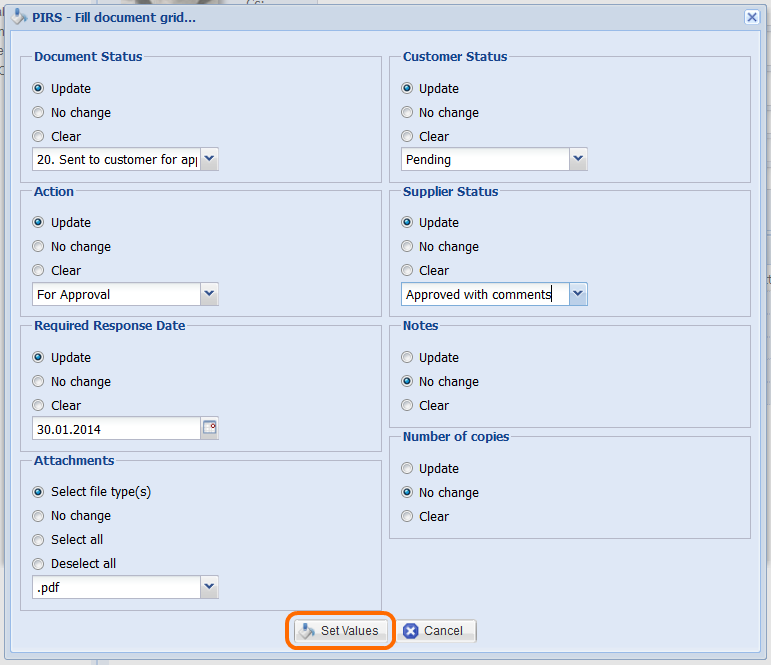Choose Select all for Attachments

[x=39, y=540]
